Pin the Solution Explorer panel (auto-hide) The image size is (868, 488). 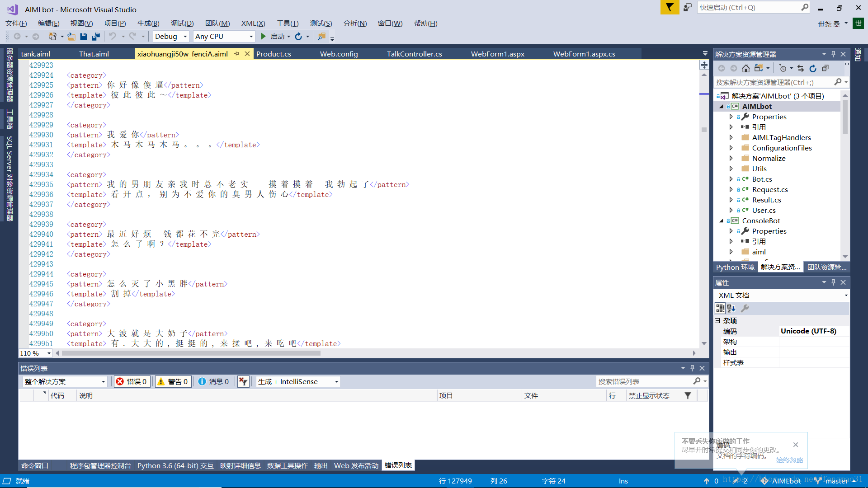834,54
